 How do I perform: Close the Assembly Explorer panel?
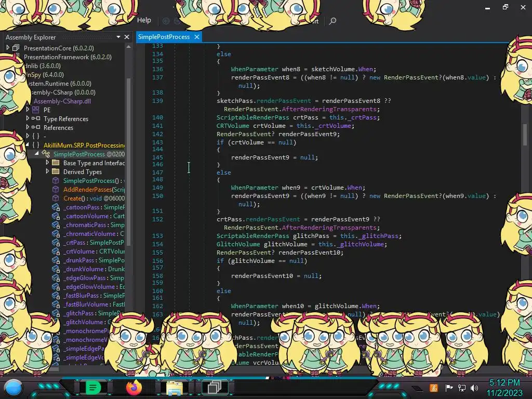(127, 37)
